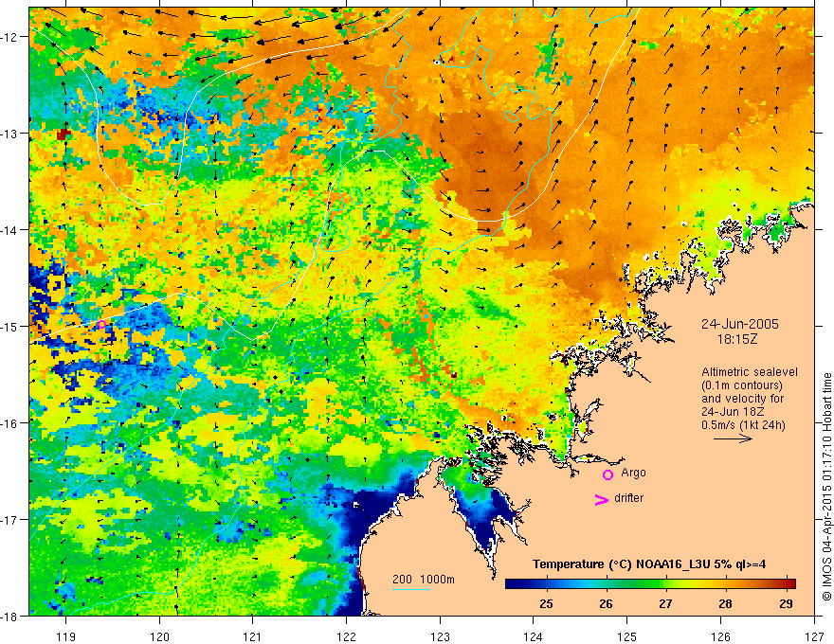This screenshot has height=644, width=834.
Task: Click the dark blue end of colour bar
Action: point(514,584)
